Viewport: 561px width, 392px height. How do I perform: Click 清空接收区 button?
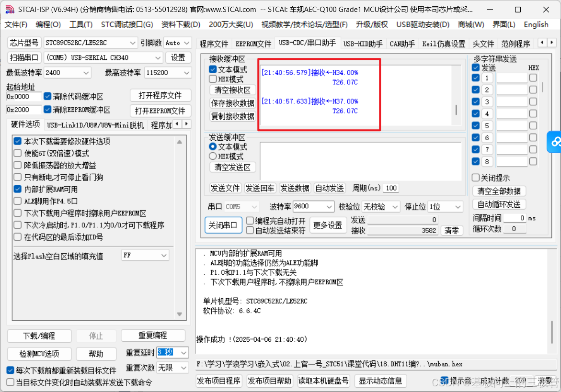[x=232, y=90]
